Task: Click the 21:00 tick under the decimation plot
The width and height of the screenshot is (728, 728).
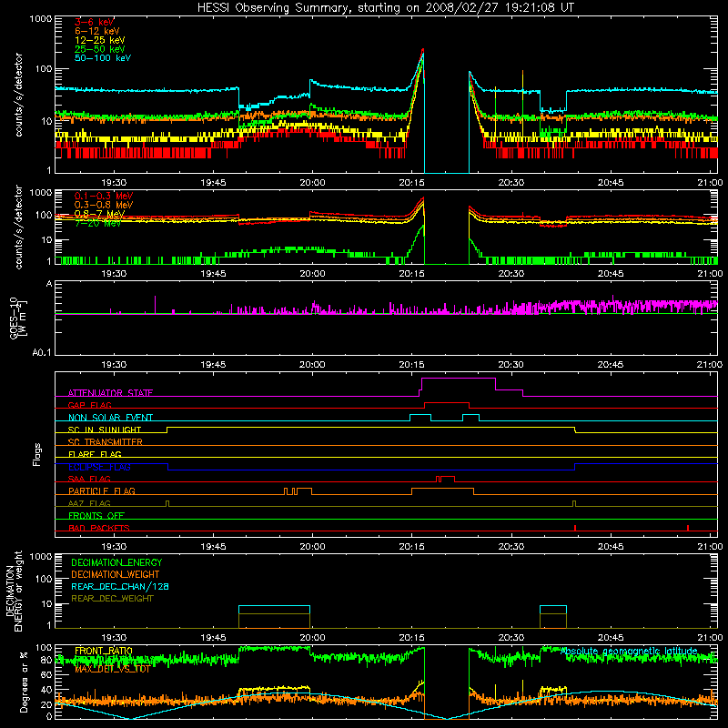Action: click(710, 638)
